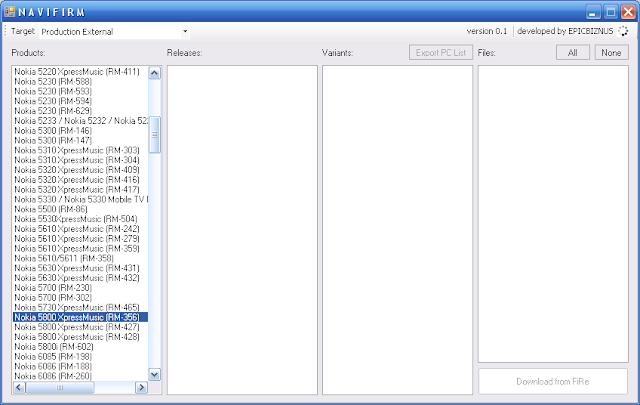This screenshot has height=405, width=640.
Task: Select Nokia 5700 (RM-302)
Action: [x=80, y=297]
